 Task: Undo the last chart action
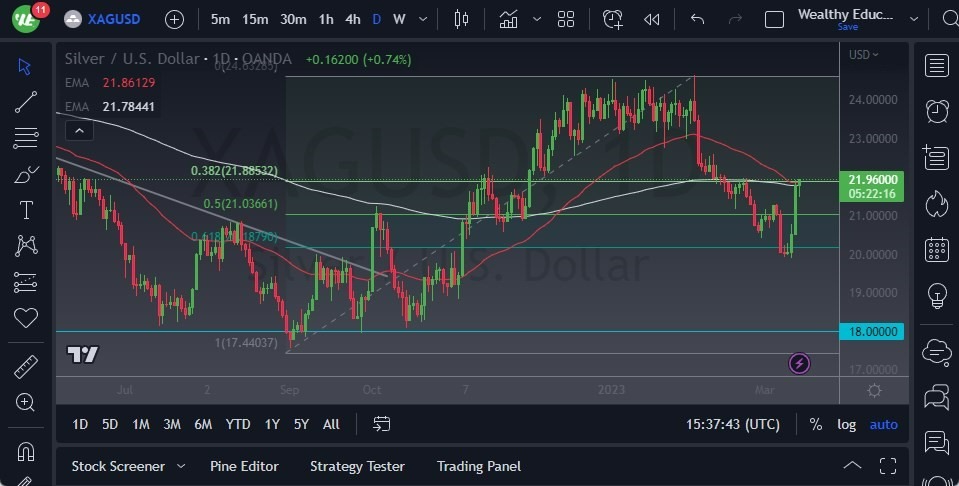click(697, 20)
